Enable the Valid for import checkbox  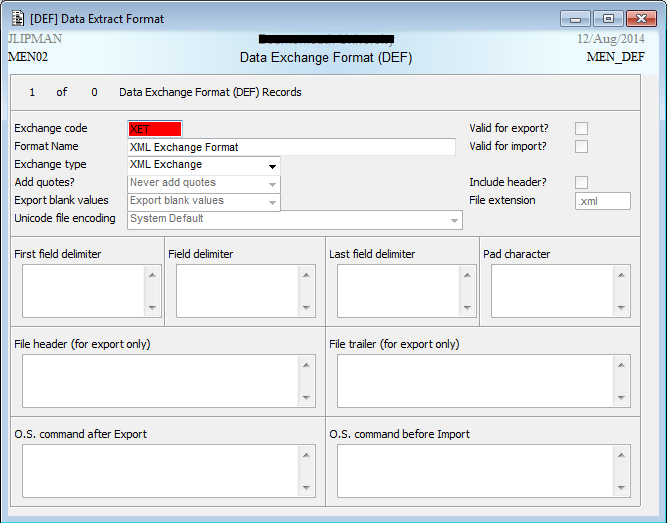pos(581,147)
